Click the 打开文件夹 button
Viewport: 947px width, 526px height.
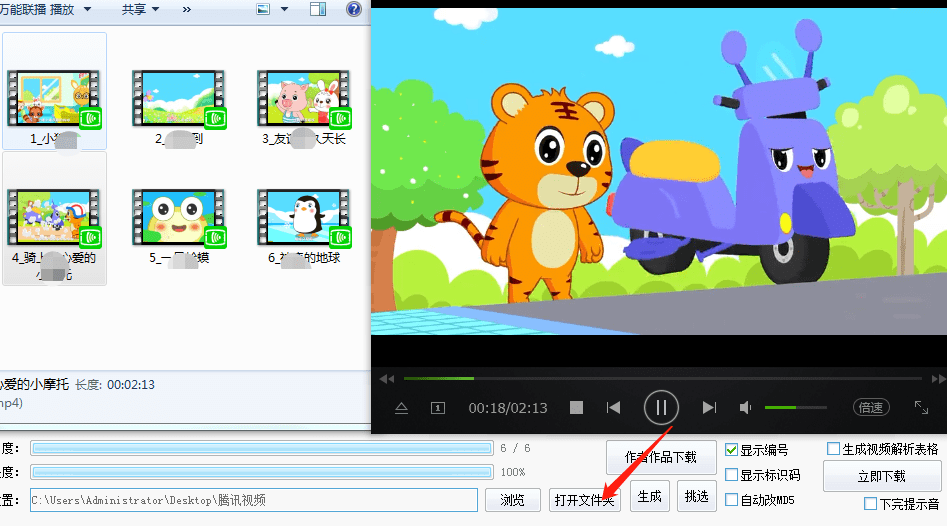pos(585,500)
